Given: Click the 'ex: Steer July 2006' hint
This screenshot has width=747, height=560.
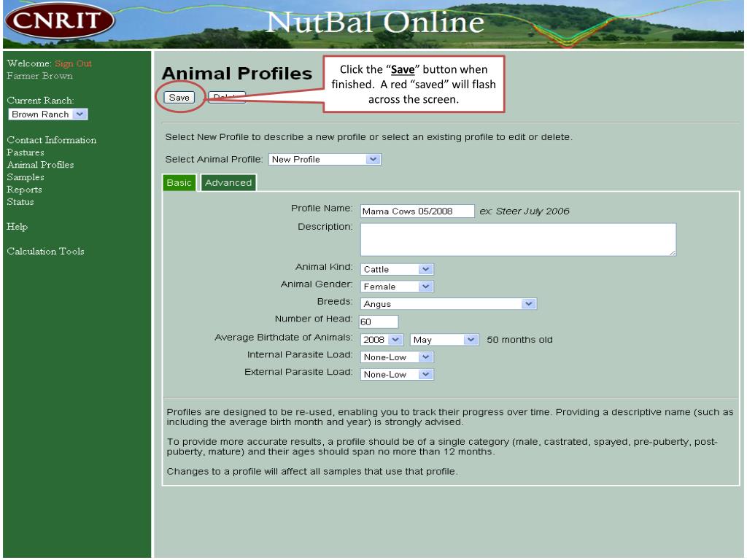Looking at the screenshot, I should [x=525, y=211].
